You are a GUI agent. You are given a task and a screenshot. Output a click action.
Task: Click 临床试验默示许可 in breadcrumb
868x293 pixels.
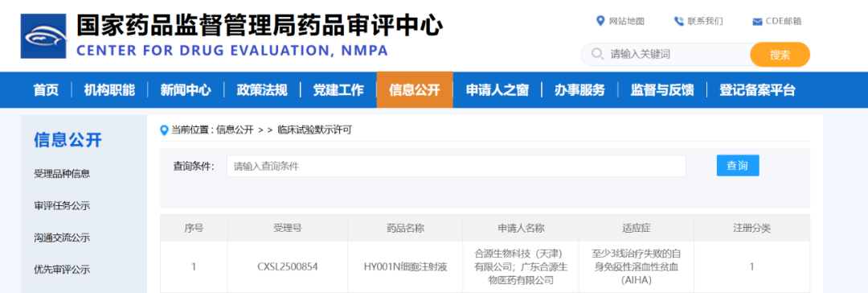[314, 130]
